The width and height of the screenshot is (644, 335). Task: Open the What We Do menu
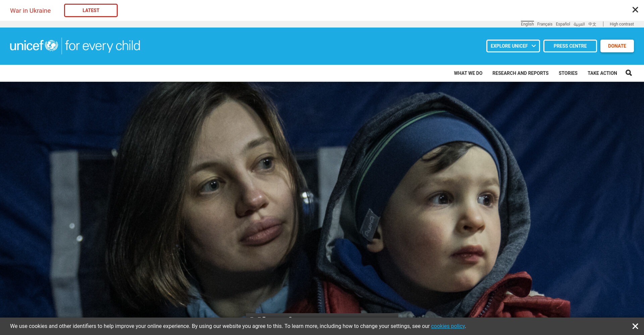click(x=468, y=73)
